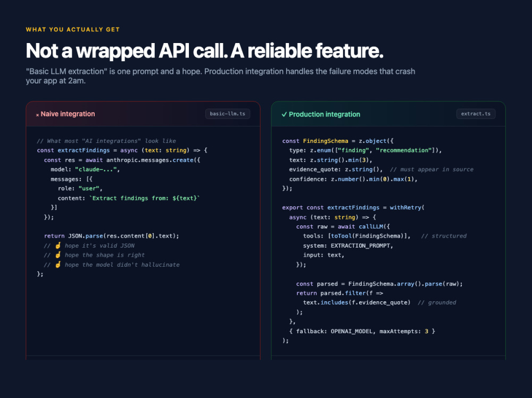Image resolution: width=532 pixels, height=398 pixels.
Task: Click the comment '// grounded'
Action: (437, 302)
